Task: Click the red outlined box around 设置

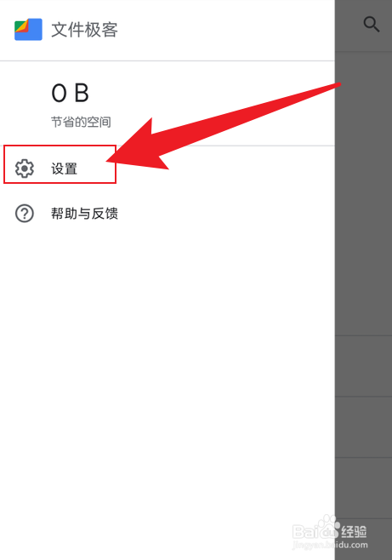Action: coord(60,164)
